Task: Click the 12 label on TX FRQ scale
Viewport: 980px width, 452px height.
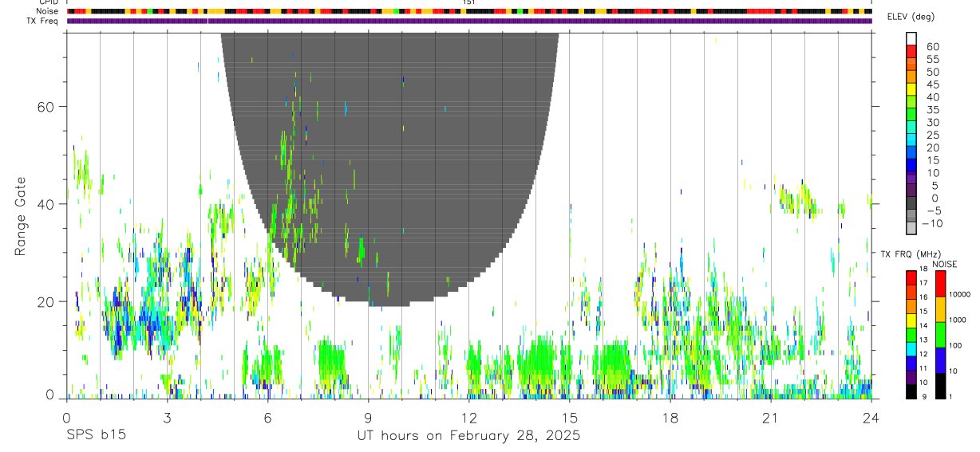Action: point(923,354)
